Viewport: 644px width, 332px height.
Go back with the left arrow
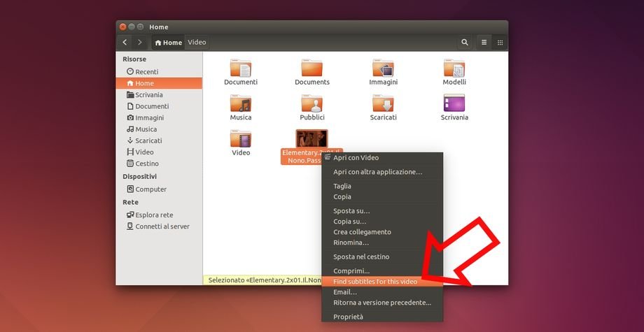click(125, 43)
